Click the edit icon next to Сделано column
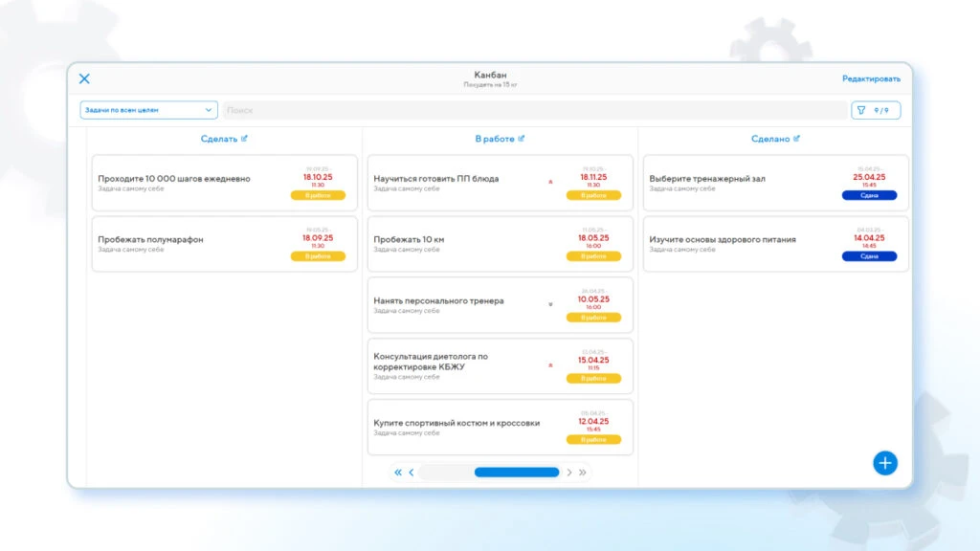This screenshot has height=551, width=980. tap(796, 139)
